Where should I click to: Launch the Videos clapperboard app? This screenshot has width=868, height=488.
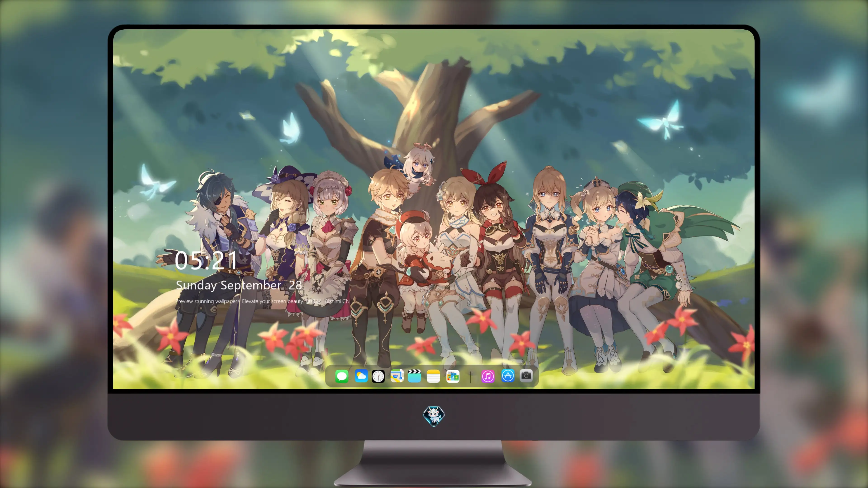[x=415, y=376]
